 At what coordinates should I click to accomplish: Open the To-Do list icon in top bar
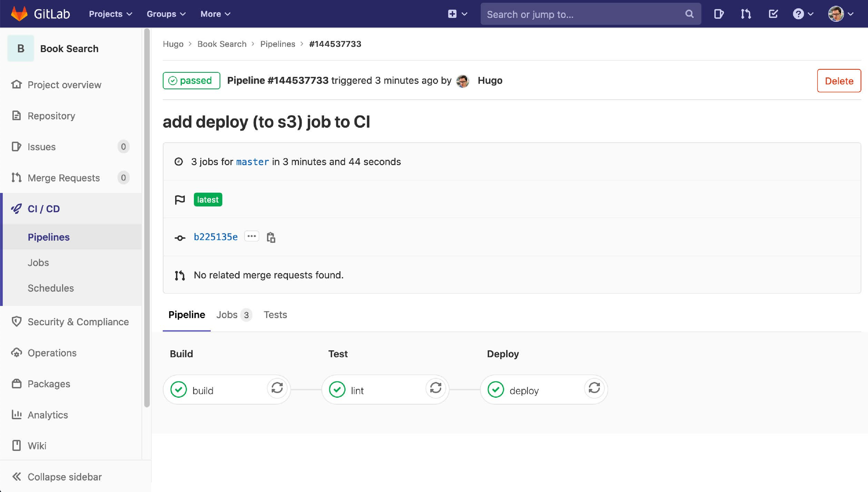[x=773, y=14]
